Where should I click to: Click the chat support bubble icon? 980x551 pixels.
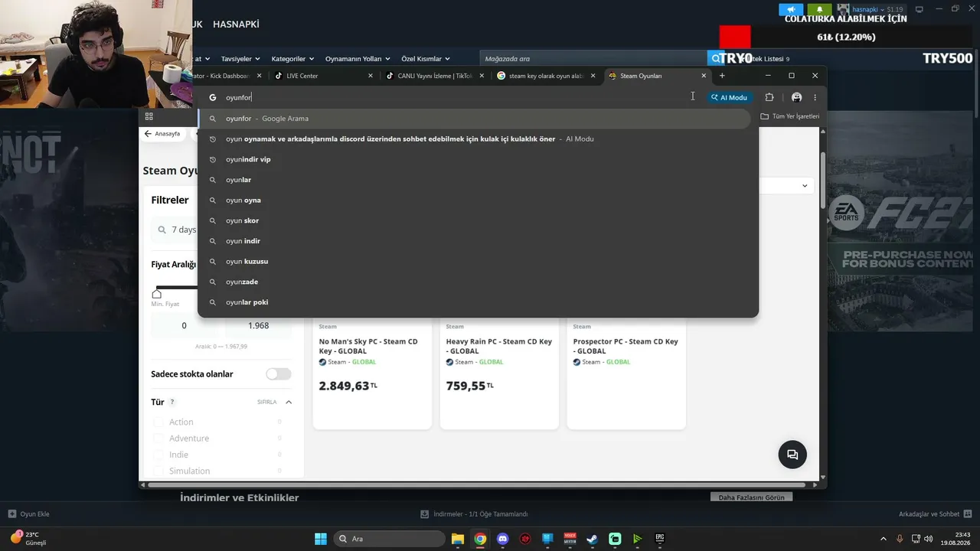pos(792,455)
